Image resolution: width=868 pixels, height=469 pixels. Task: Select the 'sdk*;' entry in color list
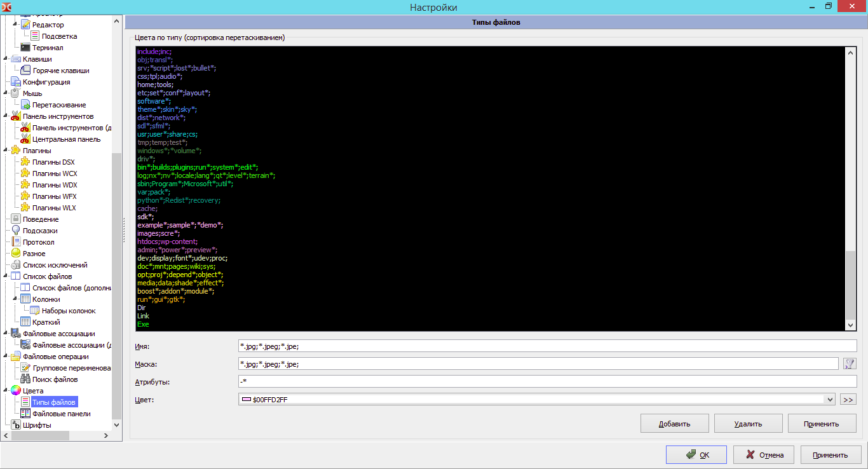[x=146, y=217]
